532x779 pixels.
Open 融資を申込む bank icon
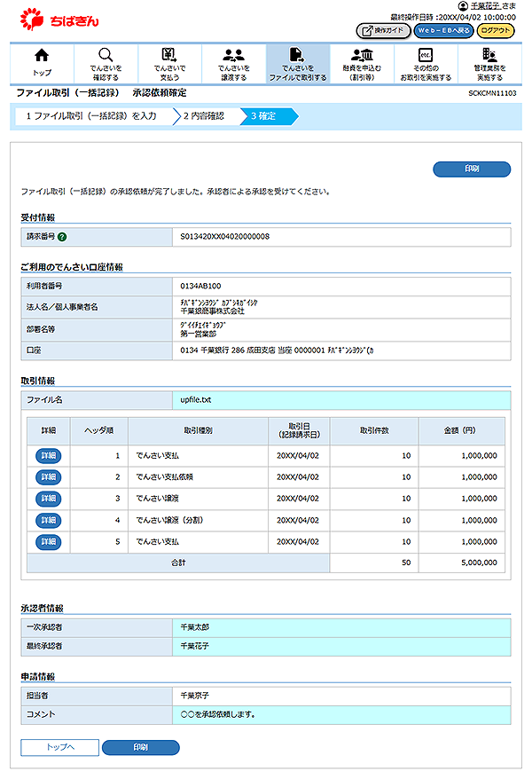(x=362, y=55)
